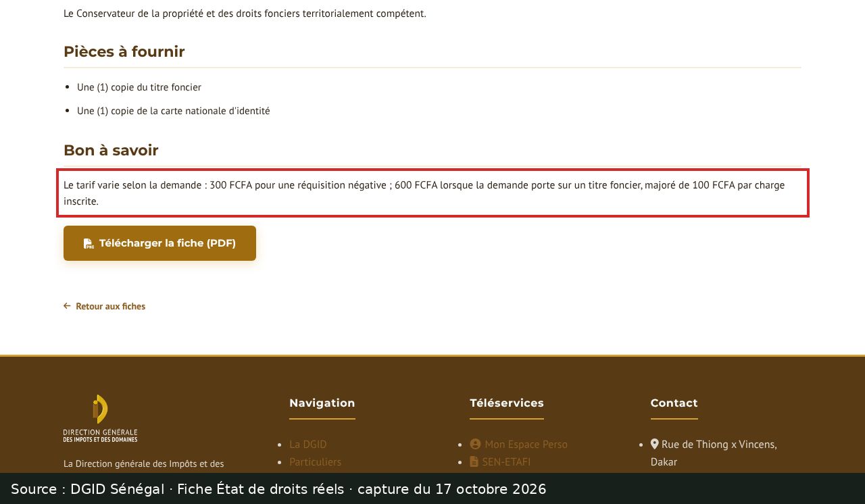Image resolution: width=865 pixels, height=504 pixels.
Task: Open Particuliers footer navigation link
Action: [316, 461]
